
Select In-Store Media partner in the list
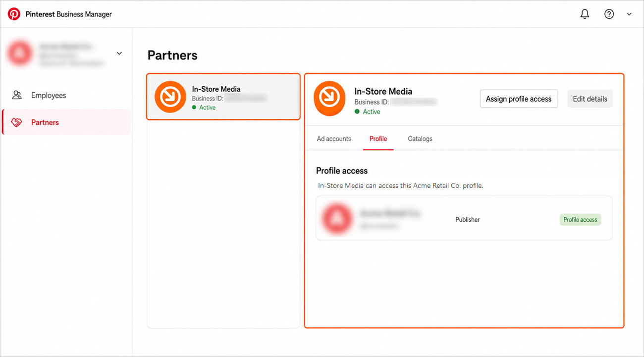point(223,97)
